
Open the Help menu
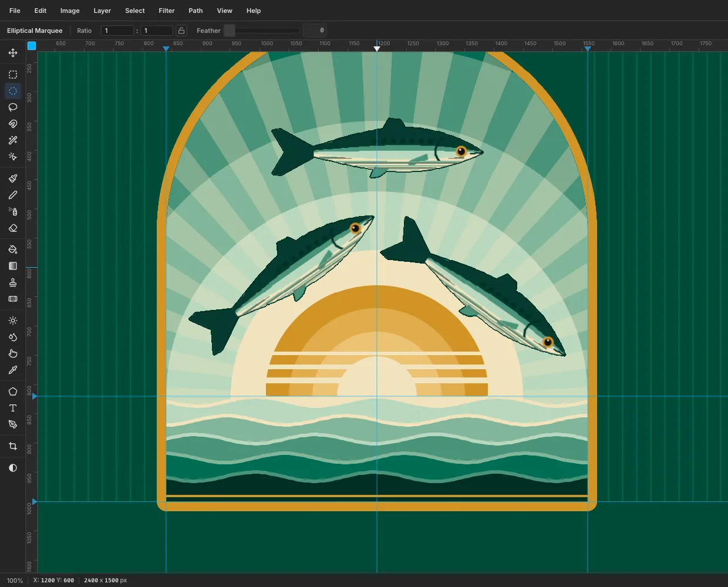click(254, 11)
